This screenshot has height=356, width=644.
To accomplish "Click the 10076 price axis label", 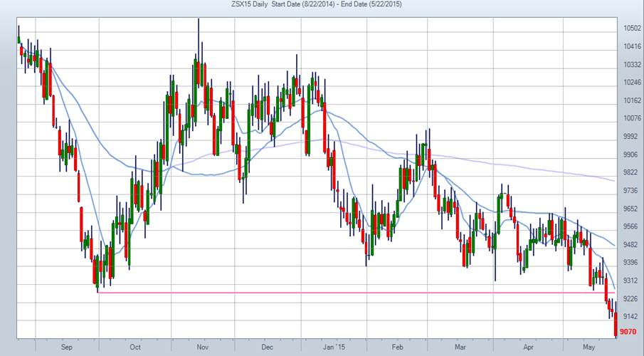I will (631, 118).
